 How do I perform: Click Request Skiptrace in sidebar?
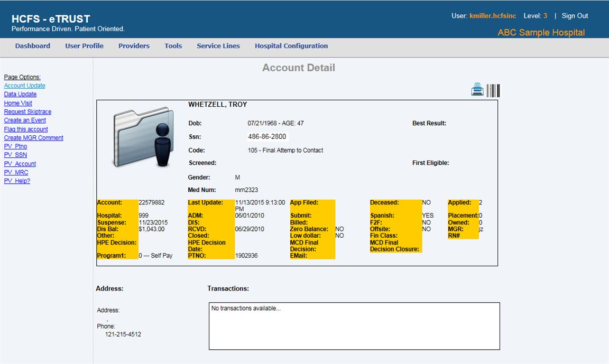click(28, 111)
